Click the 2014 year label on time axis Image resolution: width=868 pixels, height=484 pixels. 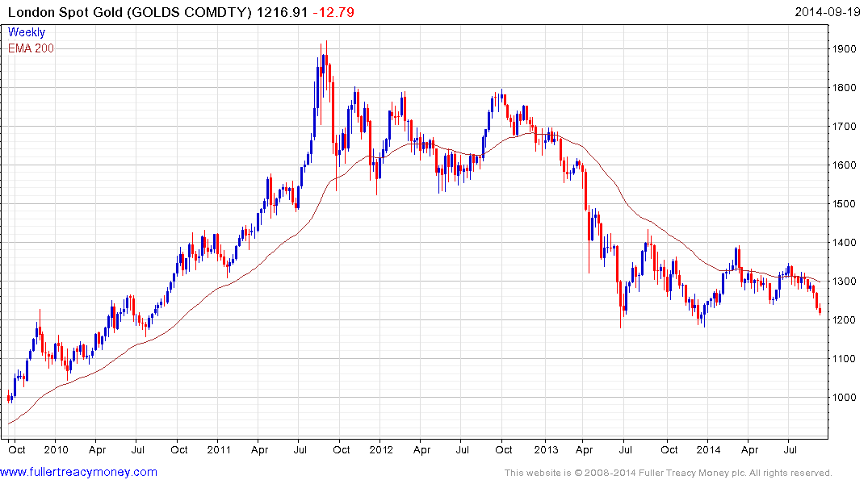point(709,449)
